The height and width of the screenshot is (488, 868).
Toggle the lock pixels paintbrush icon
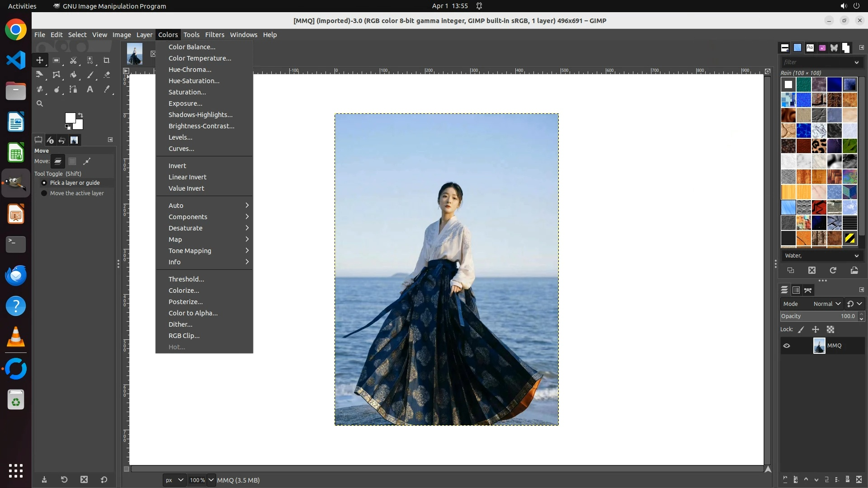[x=801, y=330]
